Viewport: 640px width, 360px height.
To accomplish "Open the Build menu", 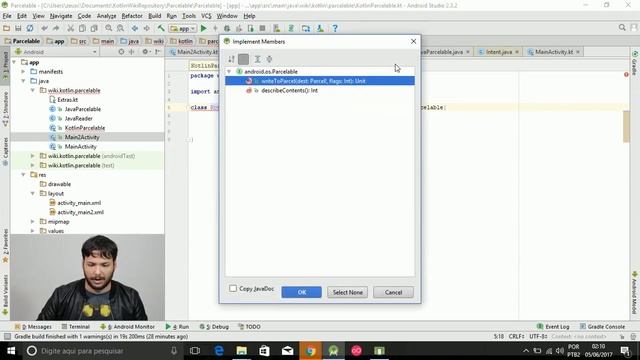I will pos(154,16).
